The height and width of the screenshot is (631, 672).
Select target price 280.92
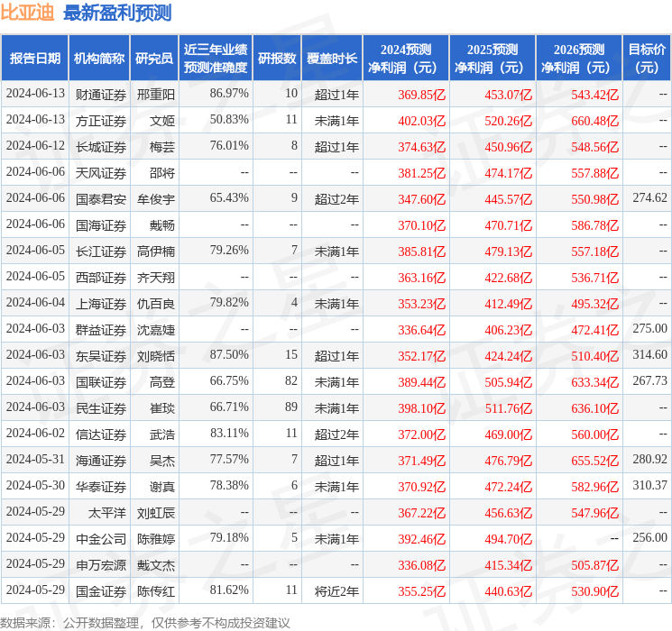click(650, 459)
